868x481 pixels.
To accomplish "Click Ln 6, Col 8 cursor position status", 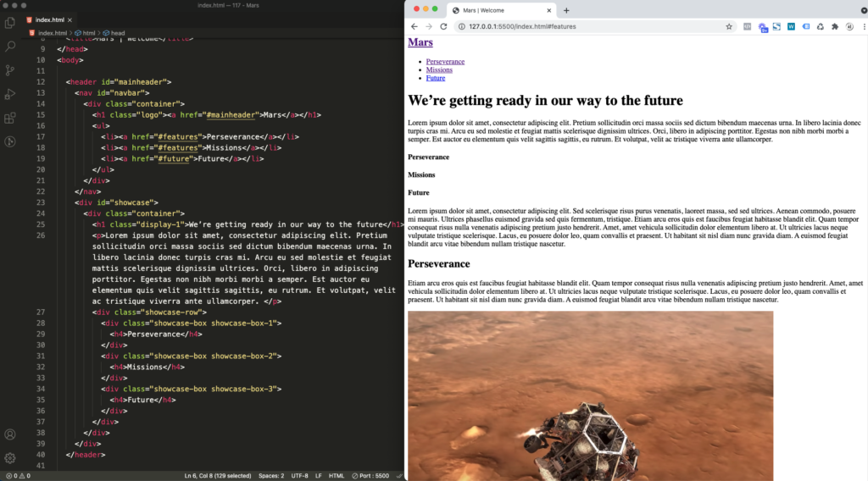I will [x=218, y=475].
